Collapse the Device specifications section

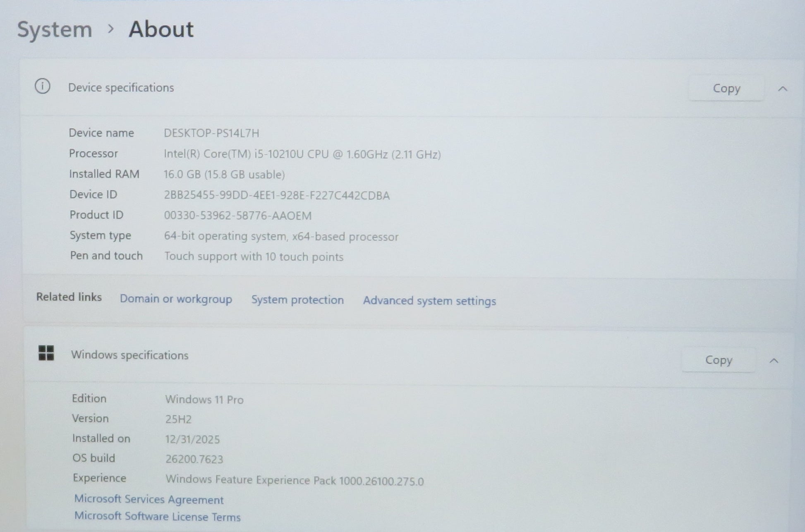click(x=782, y=89)
